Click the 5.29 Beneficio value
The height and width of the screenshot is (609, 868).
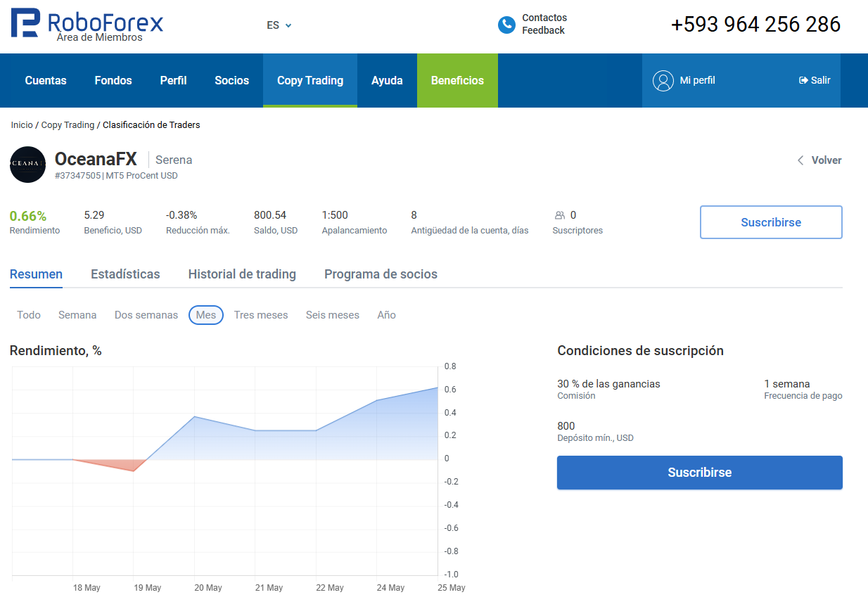94,215
